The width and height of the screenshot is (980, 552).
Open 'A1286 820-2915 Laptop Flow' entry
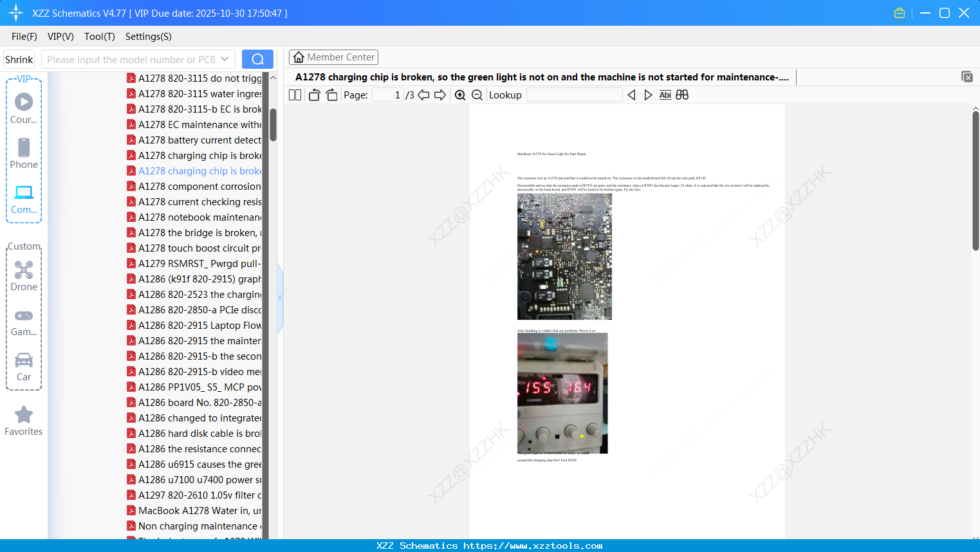coord(194,325)
